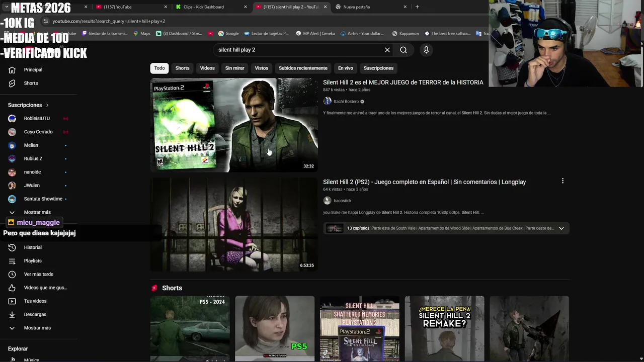Viewport: 644px width, 362px height.
Task: Open the Shattered Memories PlayStation 2 short
Action: 359,329
